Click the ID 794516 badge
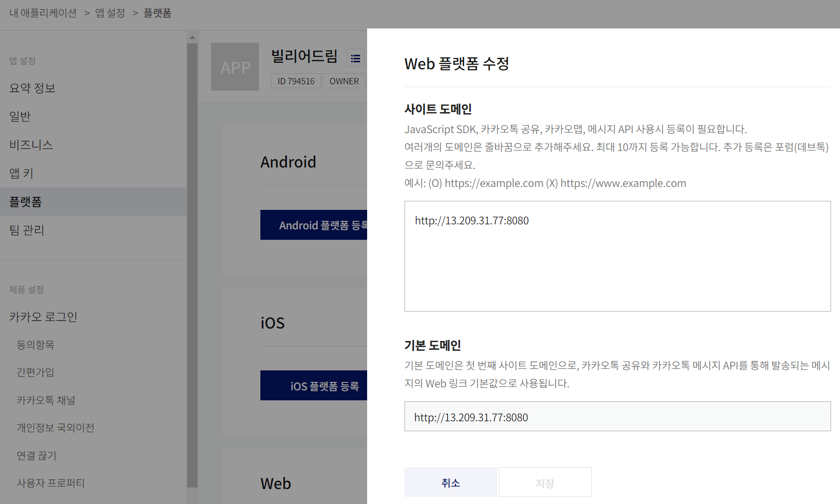The image size is (840, 504). pos(296,81)
